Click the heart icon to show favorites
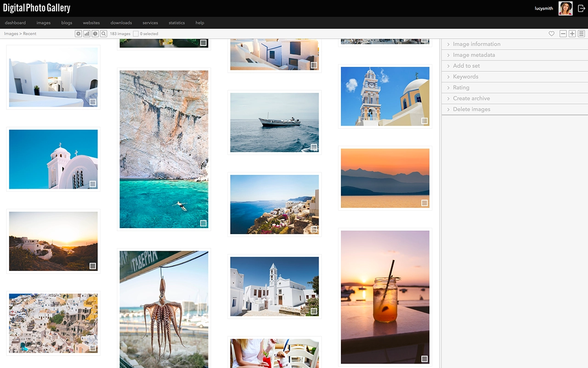The width and height of the screenshot is (588, 368). pos(552,34)
